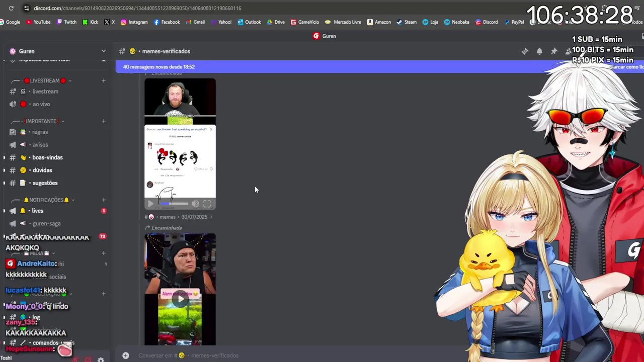Screen dimensions: 644x362
Task: Open Guren server dropdown menu
Action: coord(104,51)
